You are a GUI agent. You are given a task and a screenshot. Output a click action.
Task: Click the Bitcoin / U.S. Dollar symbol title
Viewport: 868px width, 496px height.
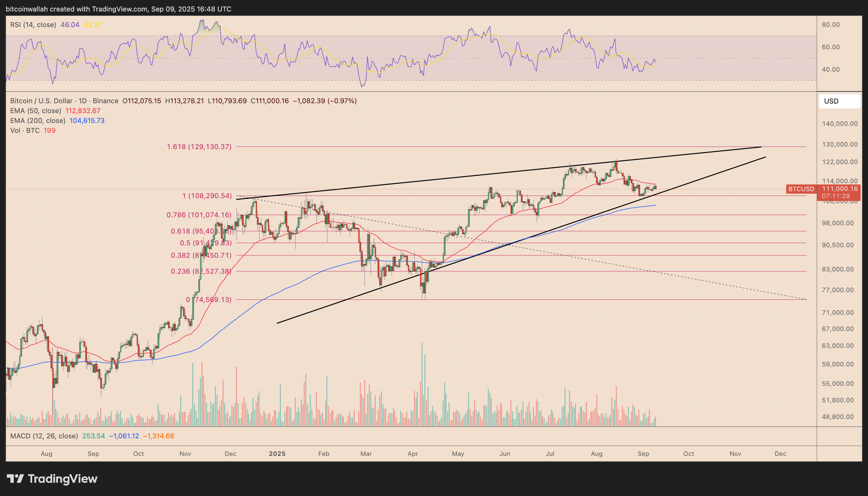click(41, 101)
